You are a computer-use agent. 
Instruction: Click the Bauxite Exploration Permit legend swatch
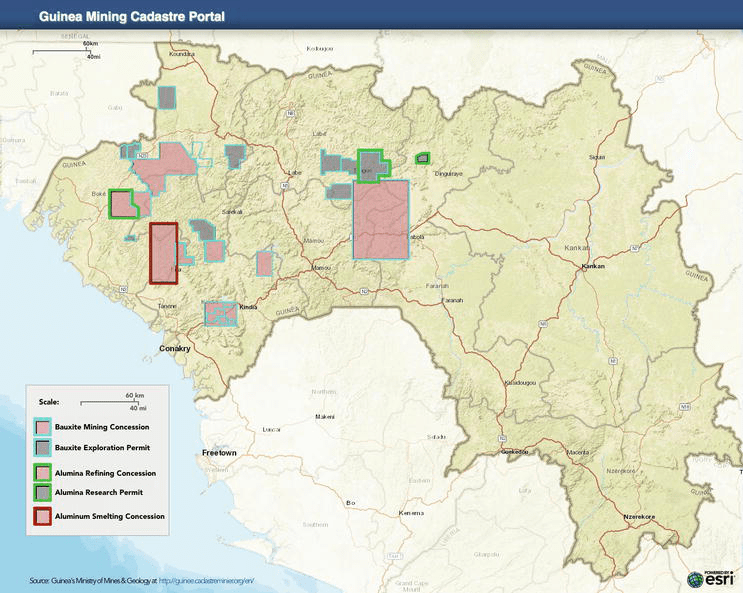(43, 447)
